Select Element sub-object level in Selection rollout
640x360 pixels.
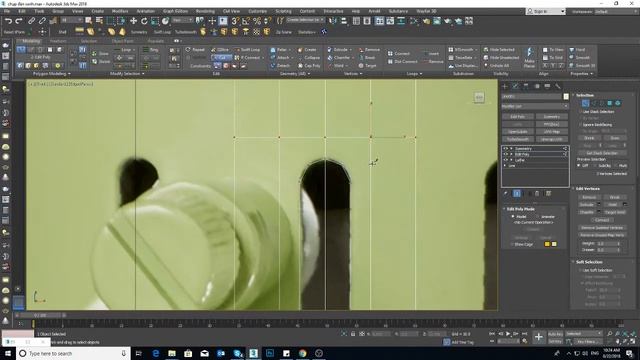coord(618,103)
